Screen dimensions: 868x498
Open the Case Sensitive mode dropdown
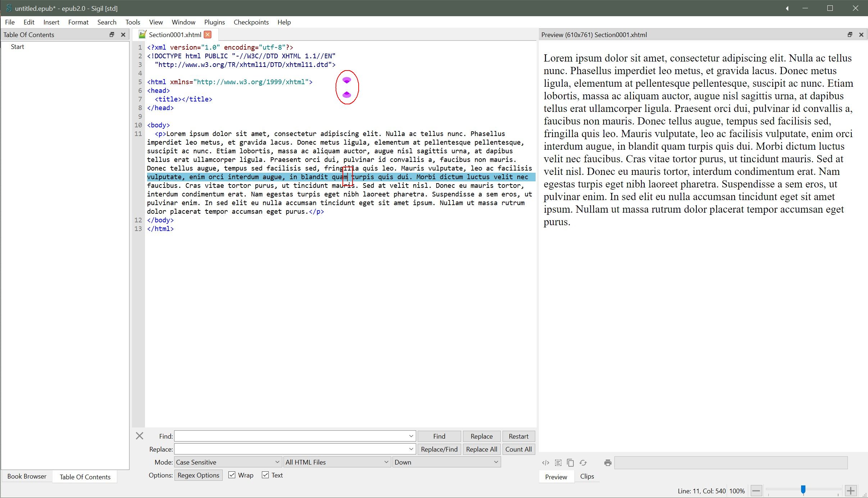click(228, 462)
